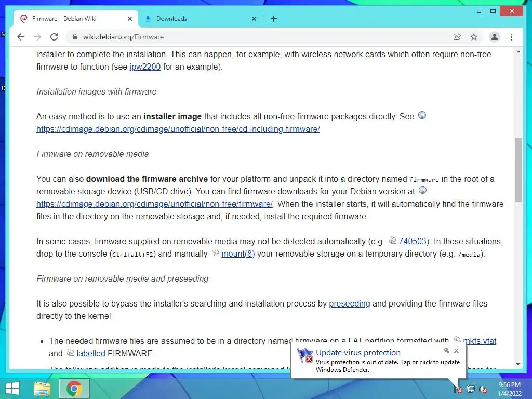This screenshot has width=532, height=399.
Task: Click the icon beside labelled link
Action: [x=71, y=352]
